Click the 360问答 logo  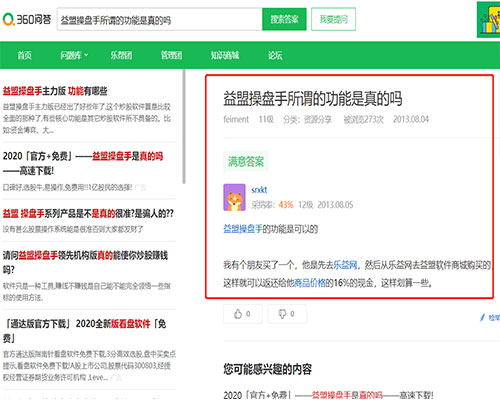coord(27,19)
